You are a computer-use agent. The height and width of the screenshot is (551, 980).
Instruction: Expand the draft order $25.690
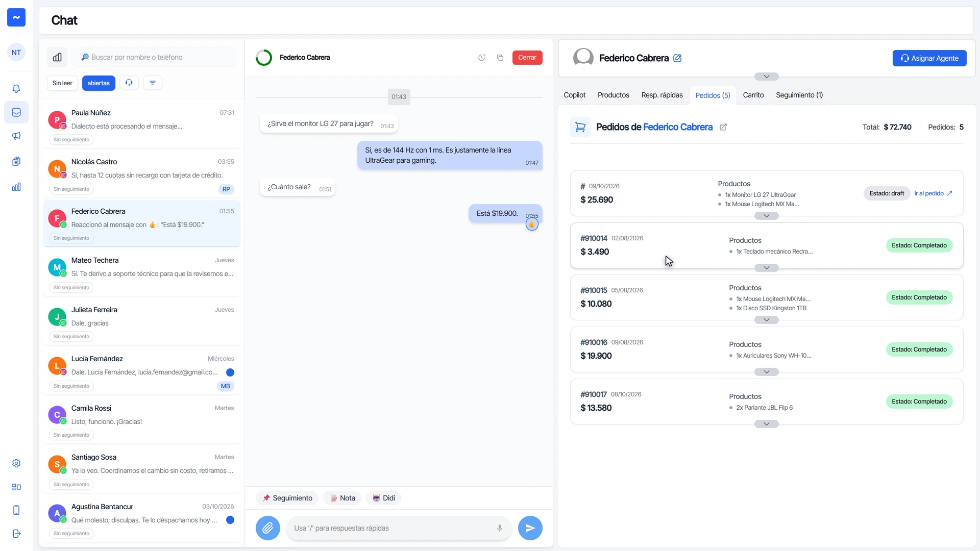(x=767, y=216)
